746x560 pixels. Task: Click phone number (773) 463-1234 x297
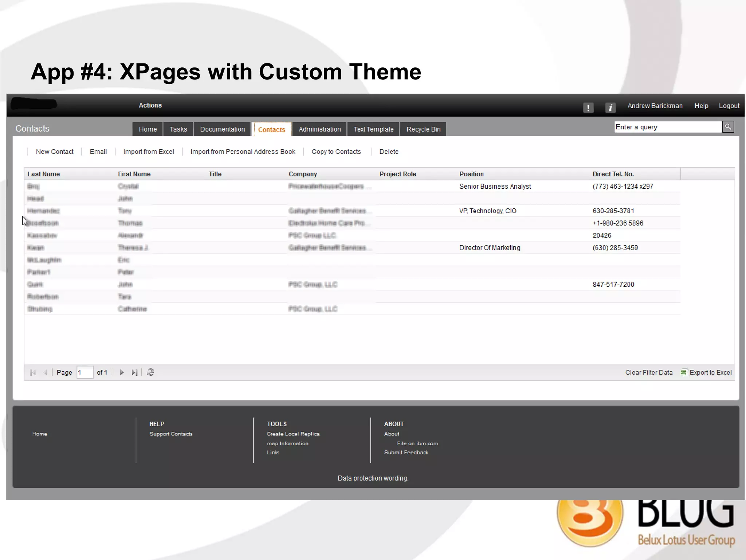click(623, 187)
